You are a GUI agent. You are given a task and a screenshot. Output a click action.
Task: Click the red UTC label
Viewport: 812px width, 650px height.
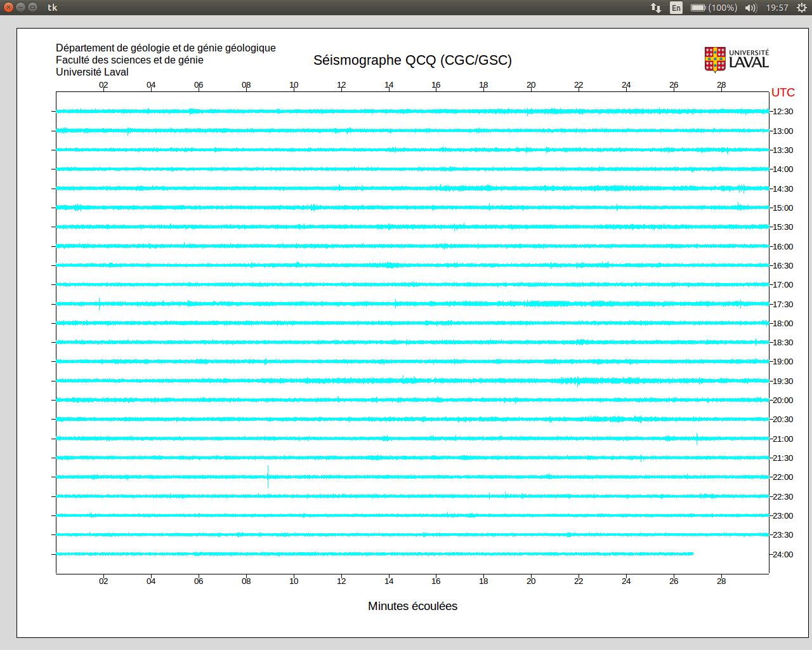point(783,93)
